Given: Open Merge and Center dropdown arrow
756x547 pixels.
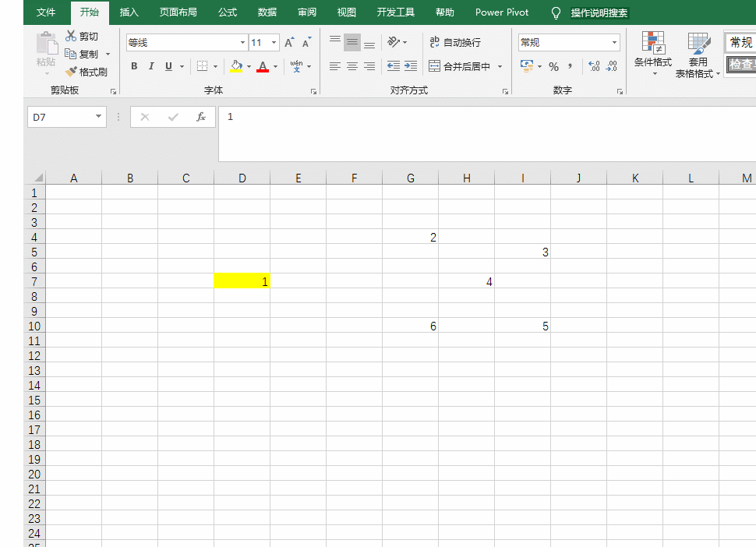Looking at the screenshot, I should pos(500,66).
